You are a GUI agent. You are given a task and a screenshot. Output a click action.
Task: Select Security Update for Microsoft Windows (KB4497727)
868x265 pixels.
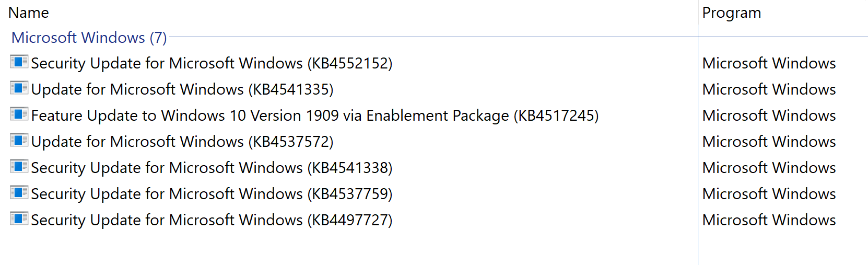212,220
